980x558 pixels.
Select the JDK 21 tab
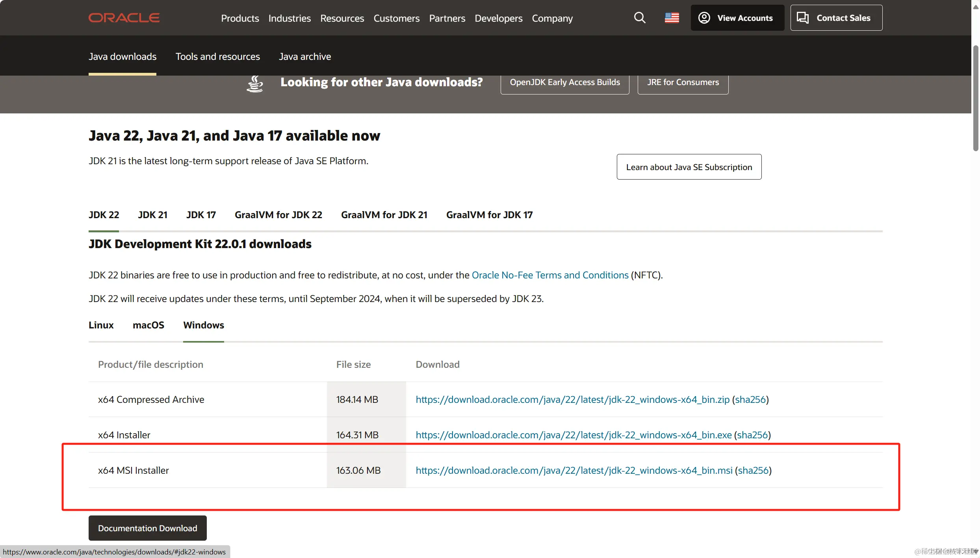[x=152, y=215]
